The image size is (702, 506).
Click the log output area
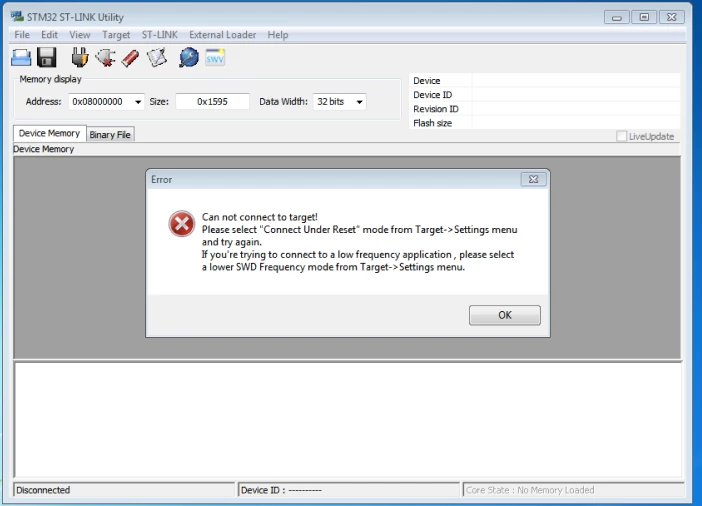[x=348, y=420]
